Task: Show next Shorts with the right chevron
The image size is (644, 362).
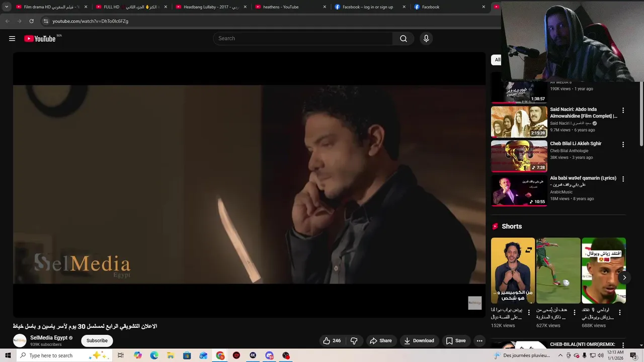Action: [624, 278]
